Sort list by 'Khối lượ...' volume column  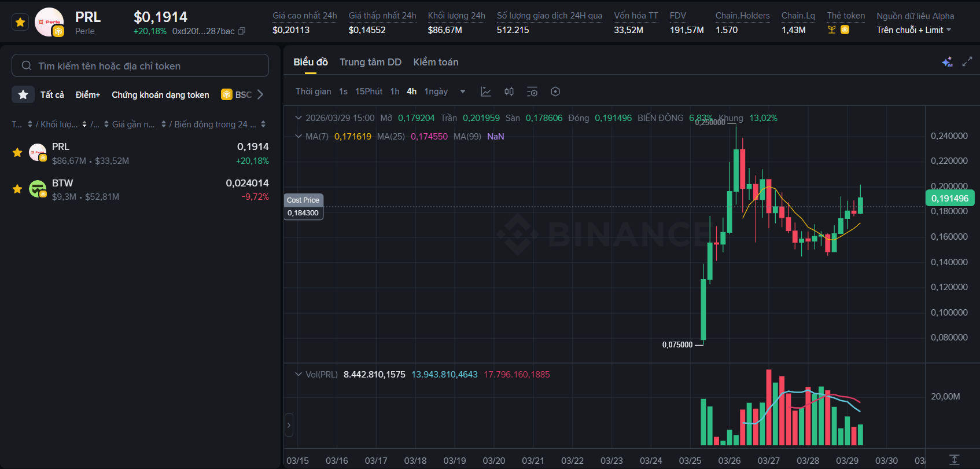click(x=64, y=124)
